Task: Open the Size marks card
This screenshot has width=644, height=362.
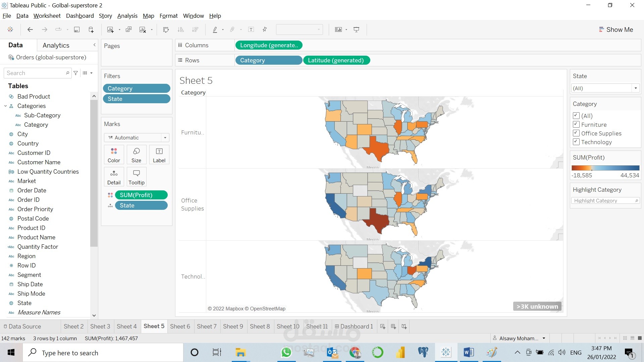Action: (136, 155)
